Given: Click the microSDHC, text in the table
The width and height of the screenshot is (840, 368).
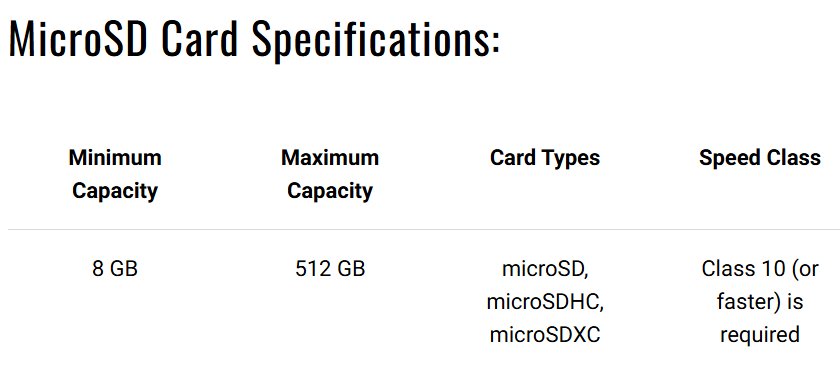Looking at the screenshot, I should [545, 302].
